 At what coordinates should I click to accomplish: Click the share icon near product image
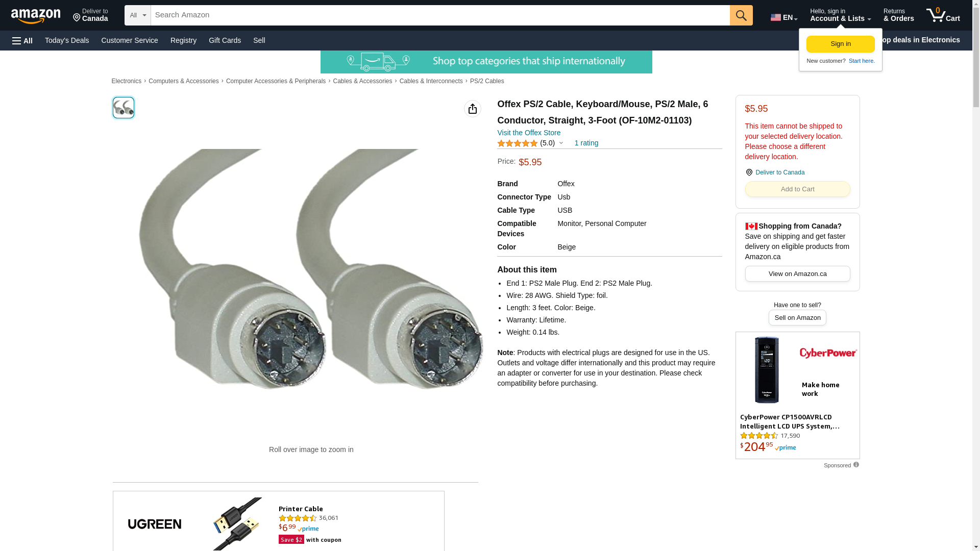[473, 109]
